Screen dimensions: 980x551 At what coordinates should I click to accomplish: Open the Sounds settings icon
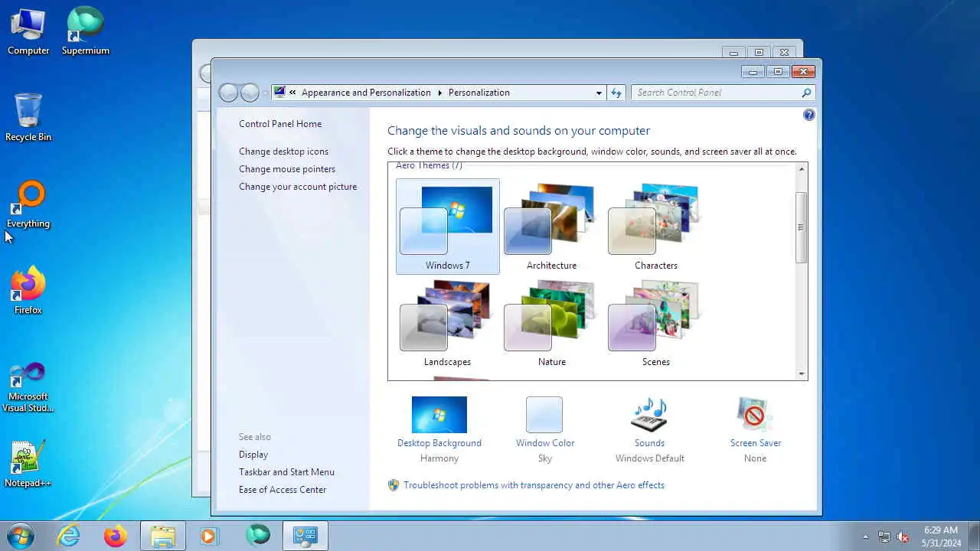tap(649, 415)
